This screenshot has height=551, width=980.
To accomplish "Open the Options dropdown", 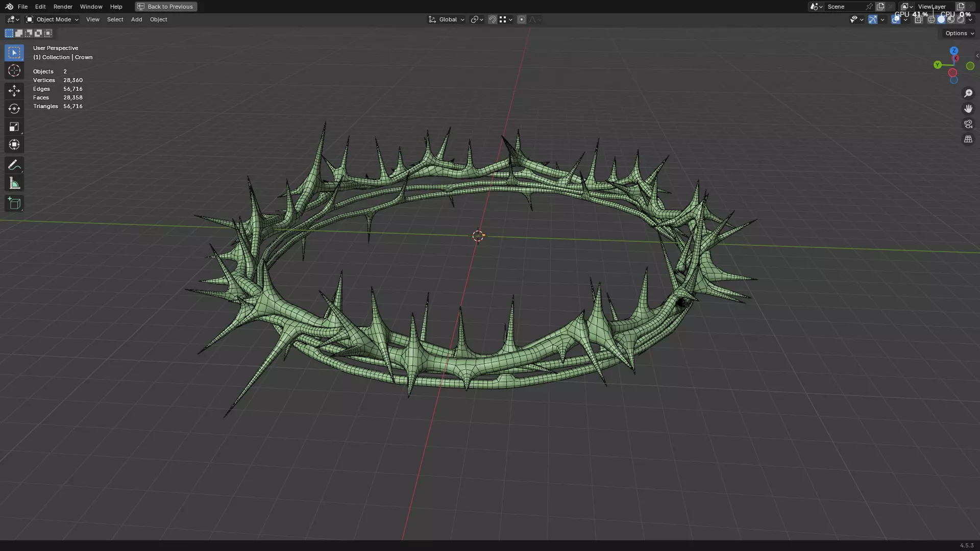I will click(x=960, y=33).
